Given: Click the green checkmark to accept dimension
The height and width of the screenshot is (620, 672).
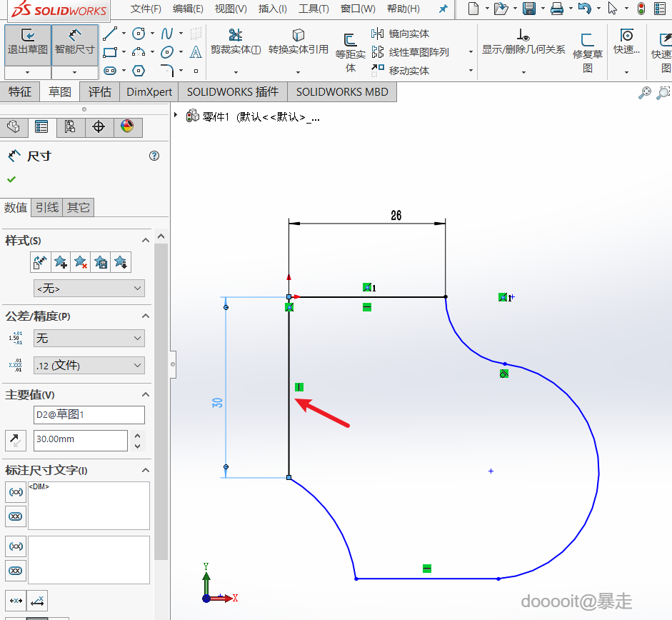Looking at the screenshot, I should point(11,179).
